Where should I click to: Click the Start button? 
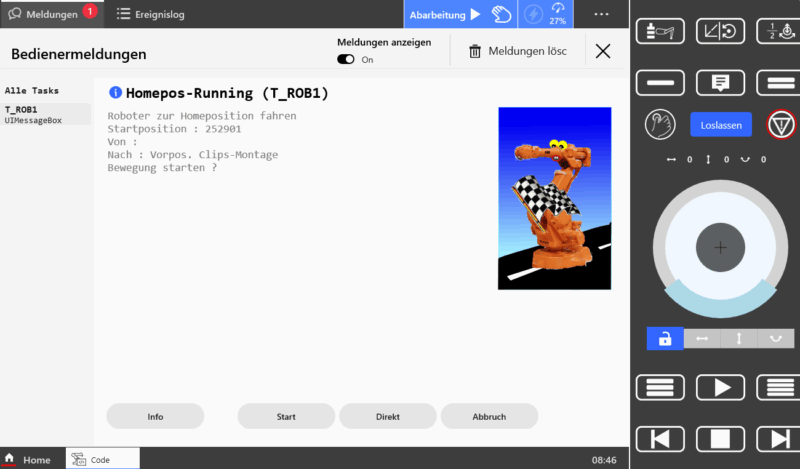click(x=286, y=416)
